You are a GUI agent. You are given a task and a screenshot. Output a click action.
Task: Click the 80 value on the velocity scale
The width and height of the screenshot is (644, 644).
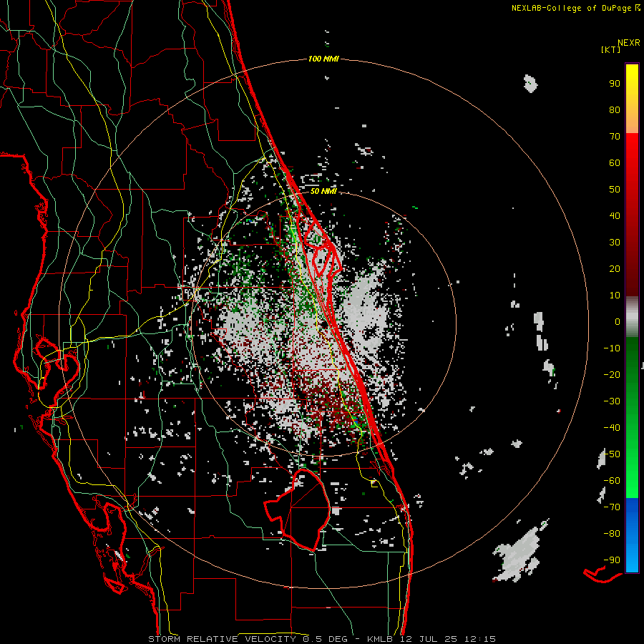(615, 110)
